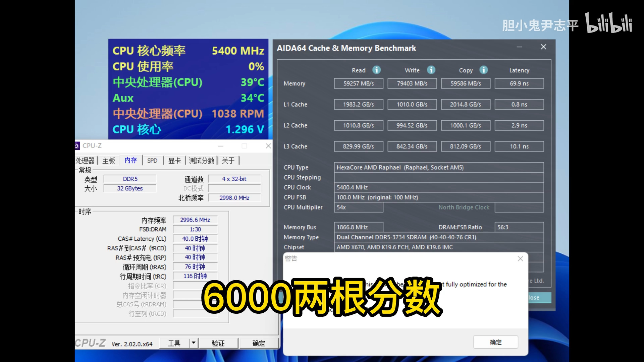Click the CPU FSB field 100.0 MHz
This screenshot has height=362, width=644.
[x=439, y=197]
